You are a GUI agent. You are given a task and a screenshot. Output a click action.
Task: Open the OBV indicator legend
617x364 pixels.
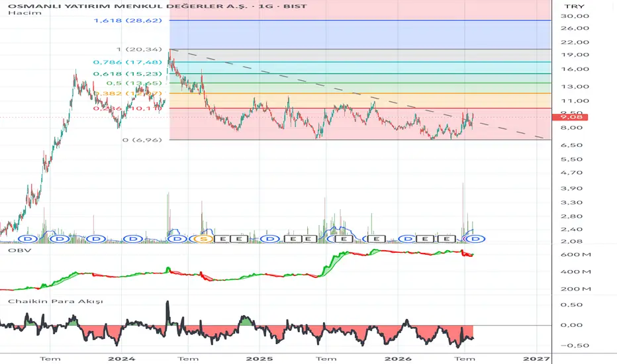(20, 250)
